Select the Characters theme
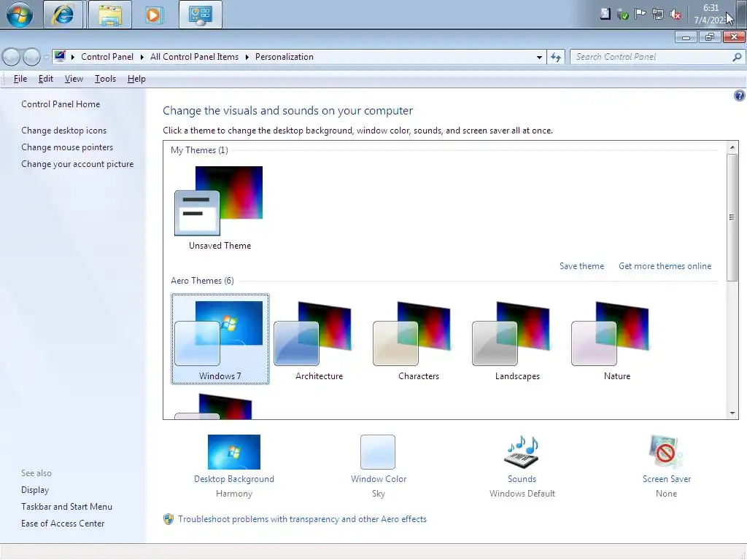The height and width of the screenshot is (560, 747). click(x=418, y=339)
